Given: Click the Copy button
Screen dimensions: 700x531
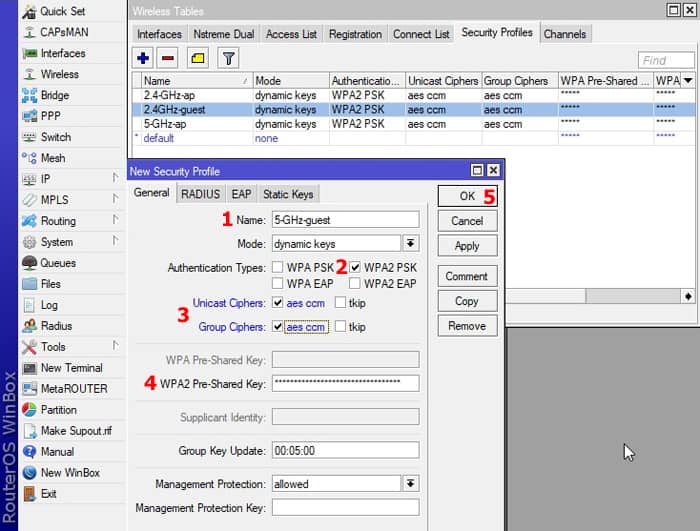Looking at the screenshot, I should [x=467, y=301].
